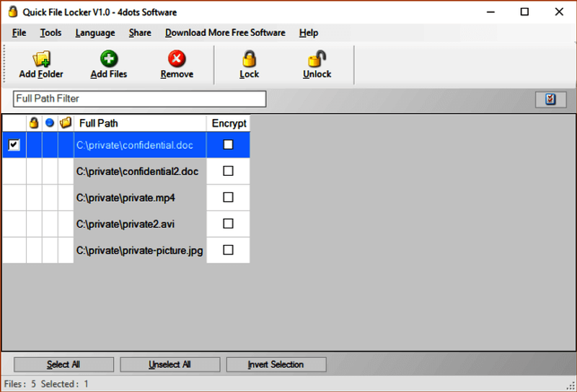This screenshot has height=392, width=577.
Task: Click the Add Files green plus icon
Action: [109, 59]
